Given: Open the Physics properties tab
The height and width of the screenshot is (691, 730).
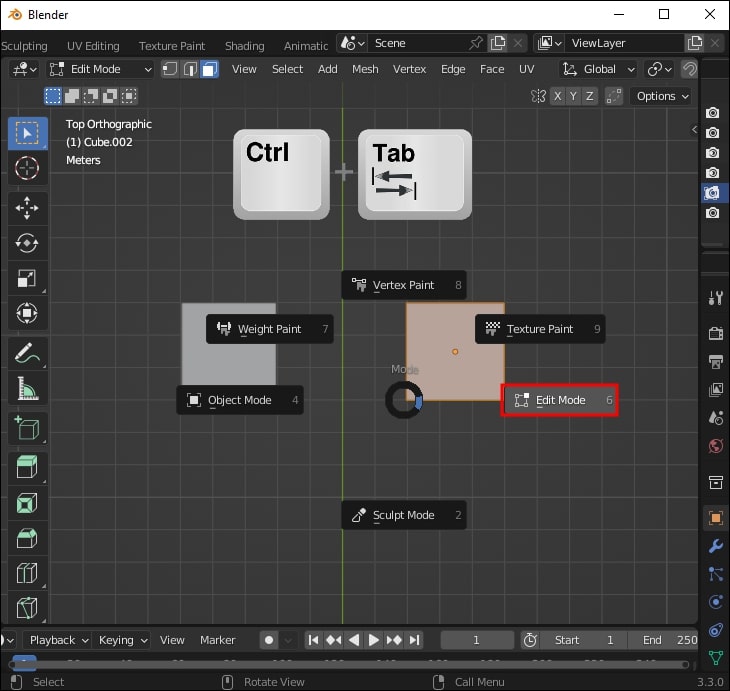Looking at the screenshot, I should coord(716,602).
